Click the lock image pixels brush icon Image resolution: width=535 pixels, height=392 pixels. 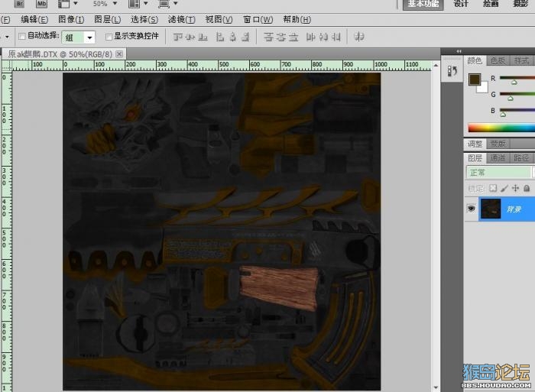(504, 188)
